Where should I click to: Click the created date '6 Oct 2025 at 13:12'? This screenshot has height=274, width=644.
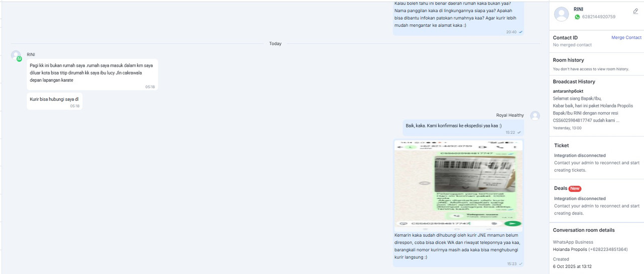[x=572, y=266]
